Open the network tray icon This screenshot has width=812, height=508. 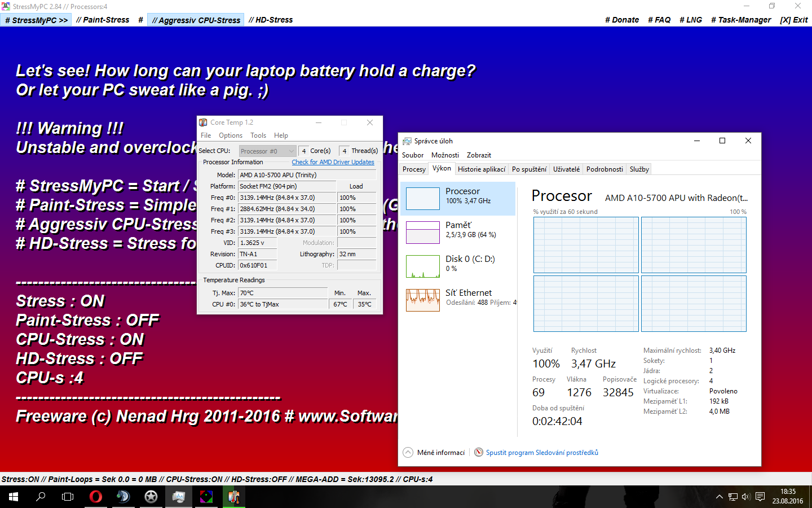point(733,497)
